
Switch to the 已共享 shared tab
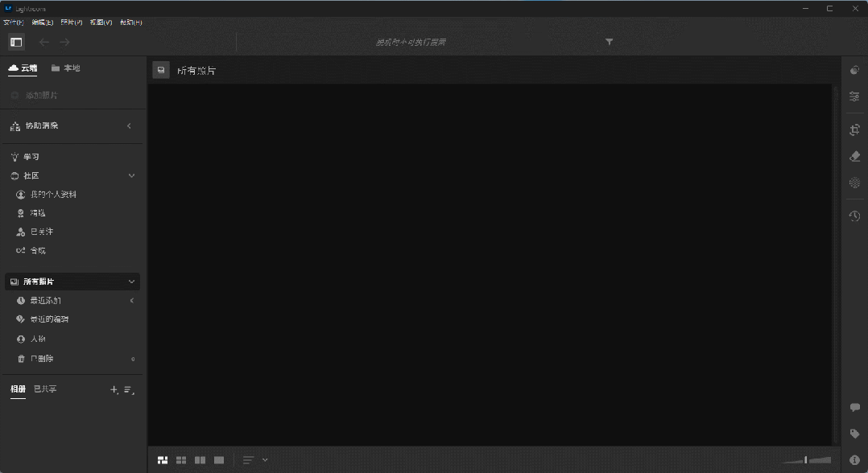(x=45, y=389)
